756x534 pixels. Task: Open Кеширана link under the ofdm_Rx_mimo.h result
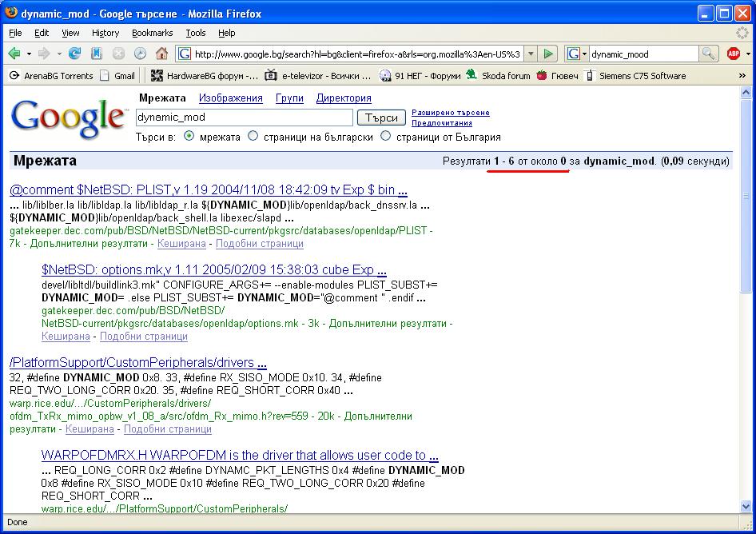(x=90, y=428)
